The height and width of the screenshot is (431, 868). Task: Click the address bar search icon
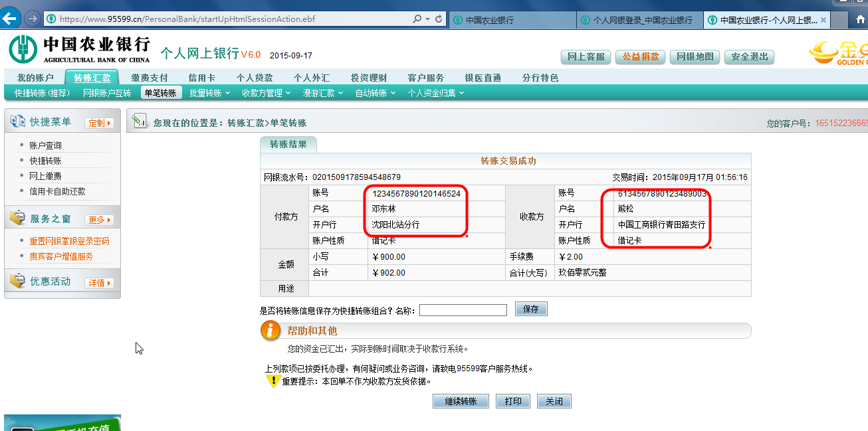click(418, 19)
